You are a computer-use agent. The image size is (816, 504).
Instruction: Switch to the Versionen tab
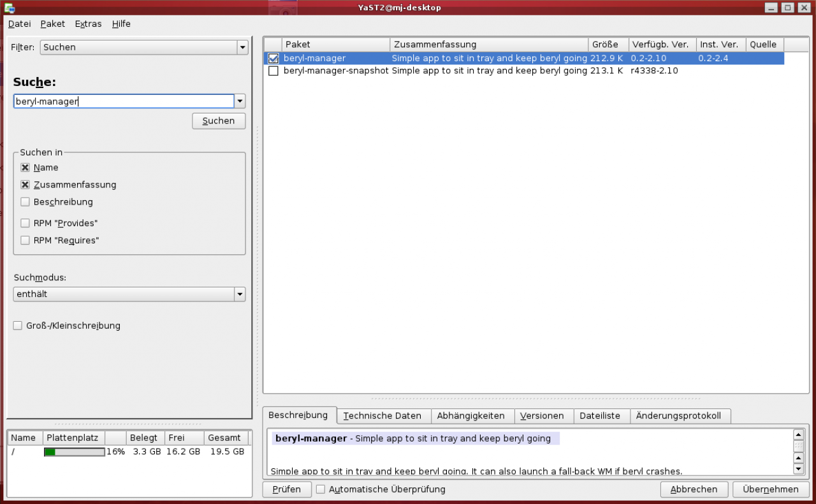pyautogui.click(x=543, y=415)
